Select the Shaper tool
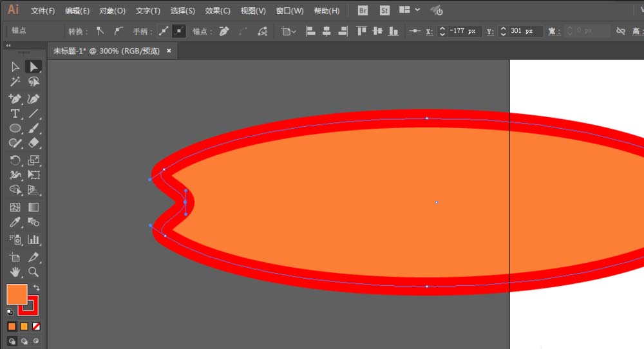Viewport: 644px width, 349px height. [x=15, y=144]
